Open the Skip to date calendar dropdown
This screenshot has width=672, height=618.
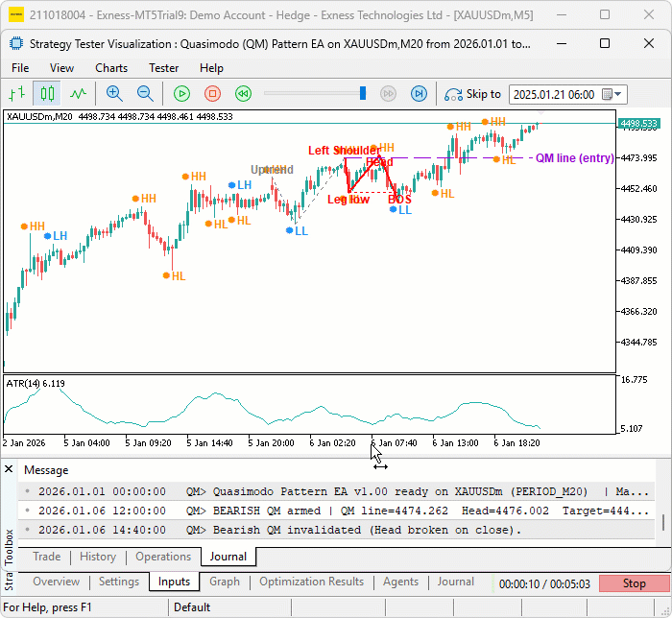click(612, 94)
